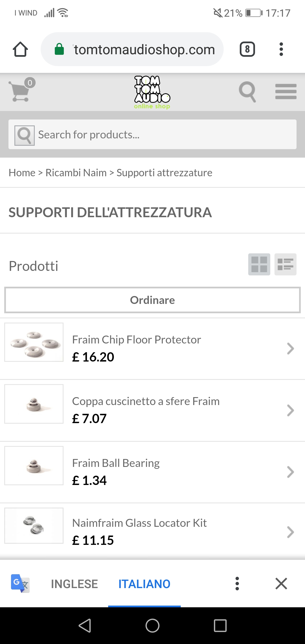Image resolution: width=305 pixels, height=644 pixels.
Task: Switch products to grid view
Action: tap(259, 264)
